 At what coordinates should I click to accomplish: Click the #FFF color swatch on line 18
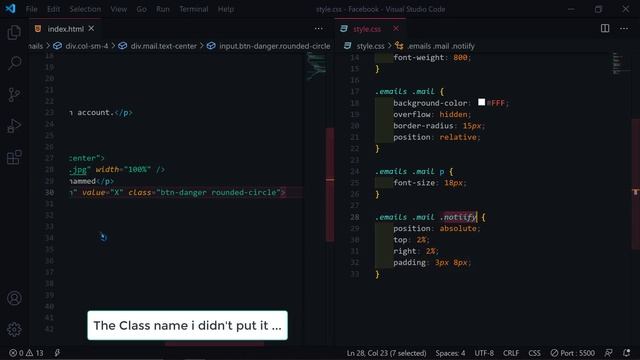(482, 102)
